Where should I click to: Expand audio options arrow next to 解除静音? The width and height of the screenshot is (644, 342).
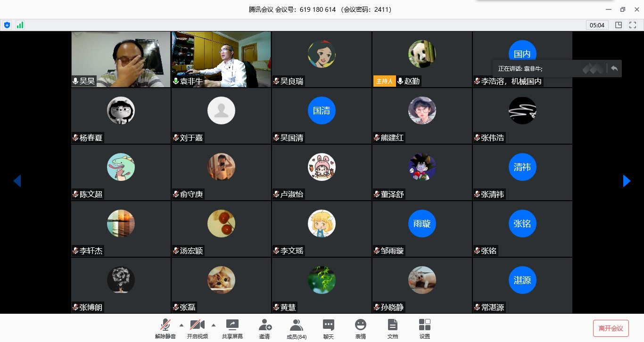pyautogui.click(x=182, y=325)
